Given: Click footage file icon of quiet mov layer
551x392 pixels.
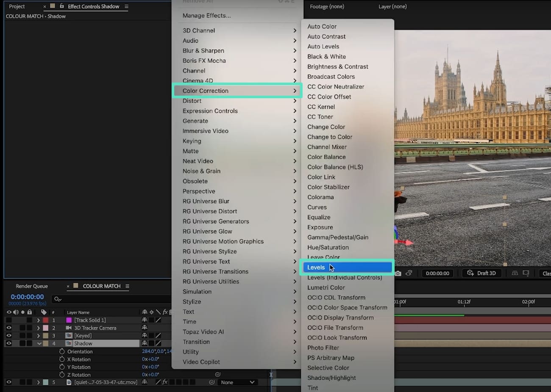Looking at the screenshot, I should pos(69,382).
